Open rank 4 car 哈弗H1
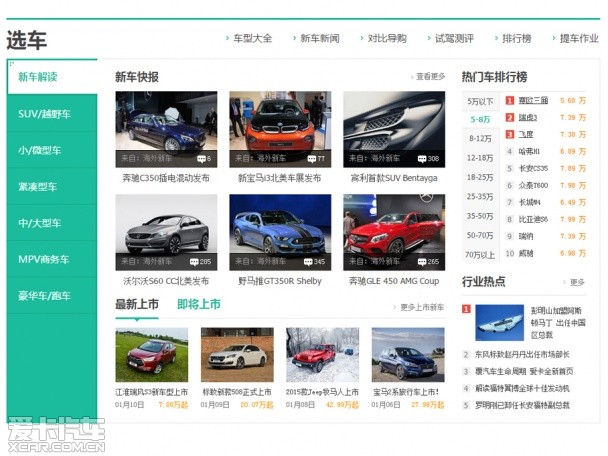 529,151
